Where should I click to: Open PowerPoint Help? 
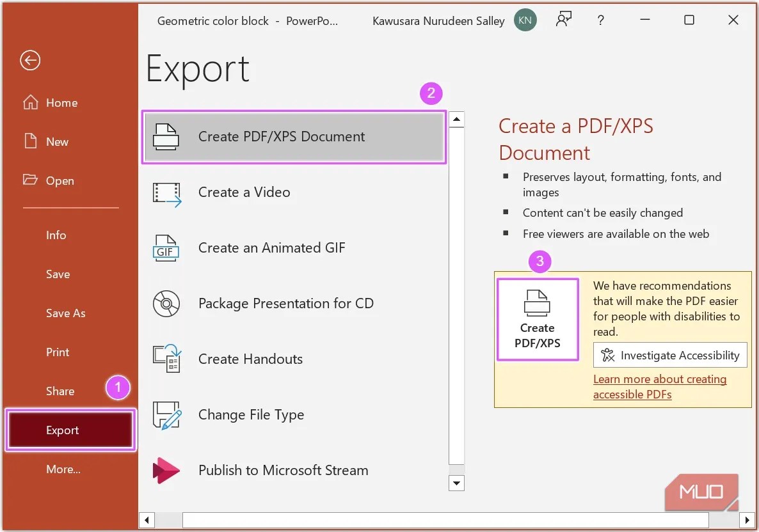coord(600,20)
